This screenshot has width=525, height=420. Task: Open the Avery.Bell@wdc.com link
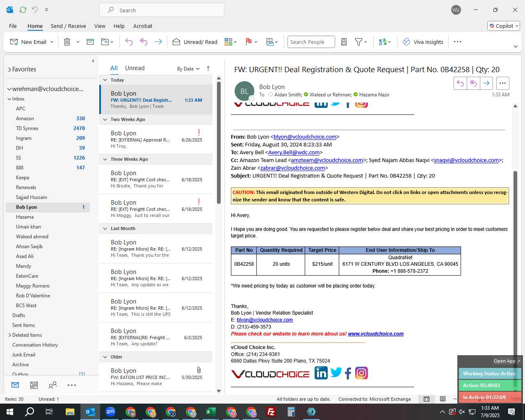point(294,152)
